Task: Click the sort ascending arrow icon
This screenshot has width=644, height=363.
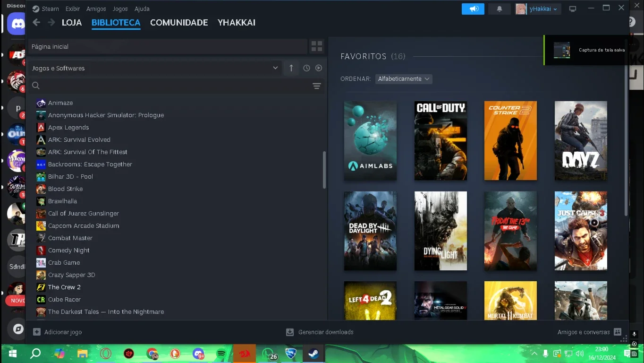Action: tap(291, 68)
